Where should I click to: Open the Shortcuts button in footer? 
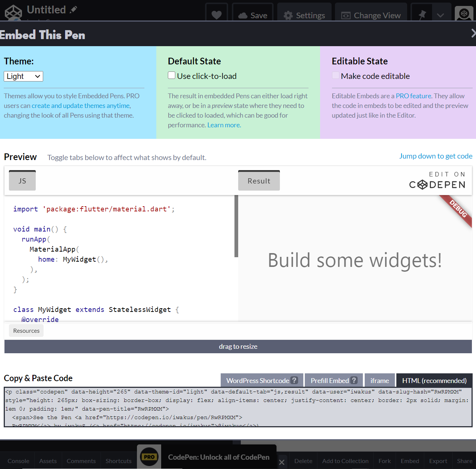[x=118, y=461]
